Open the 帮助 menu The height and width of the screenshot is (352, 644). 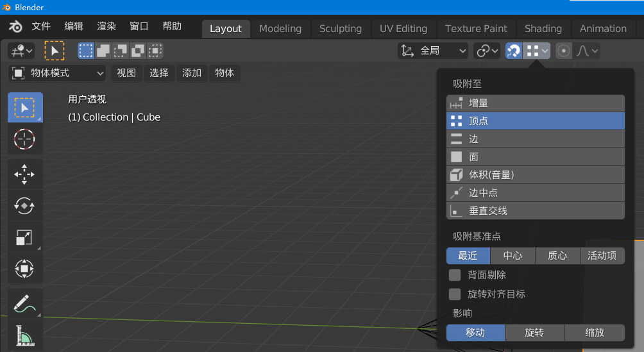[x=172, y=26]
